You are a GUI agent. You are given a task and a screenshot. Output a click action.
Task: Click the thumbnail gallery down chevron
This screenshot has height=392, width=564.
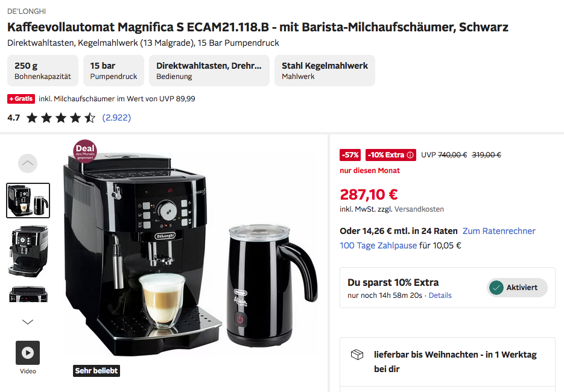click(x=28, y=321)
